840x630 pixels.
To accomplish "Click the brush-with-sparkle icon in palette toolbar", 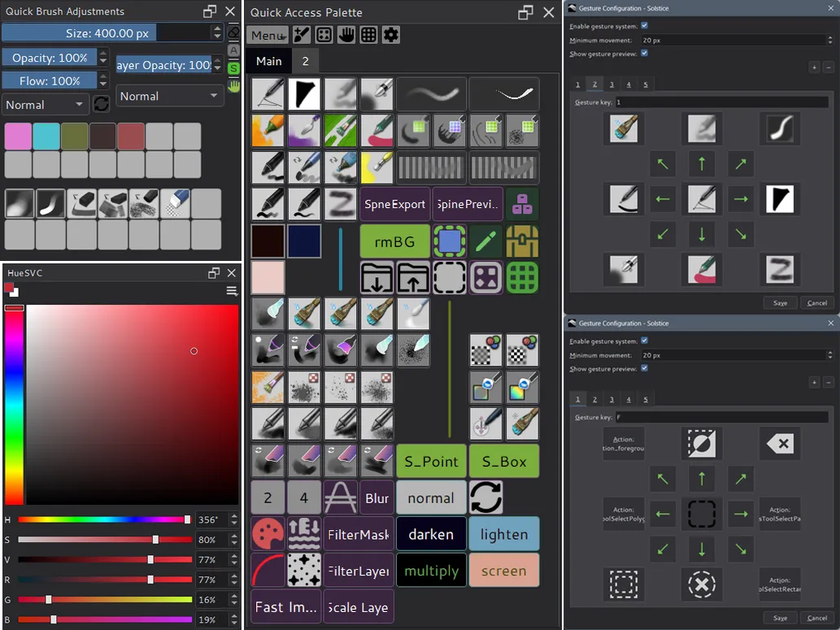I will [302, 35].
